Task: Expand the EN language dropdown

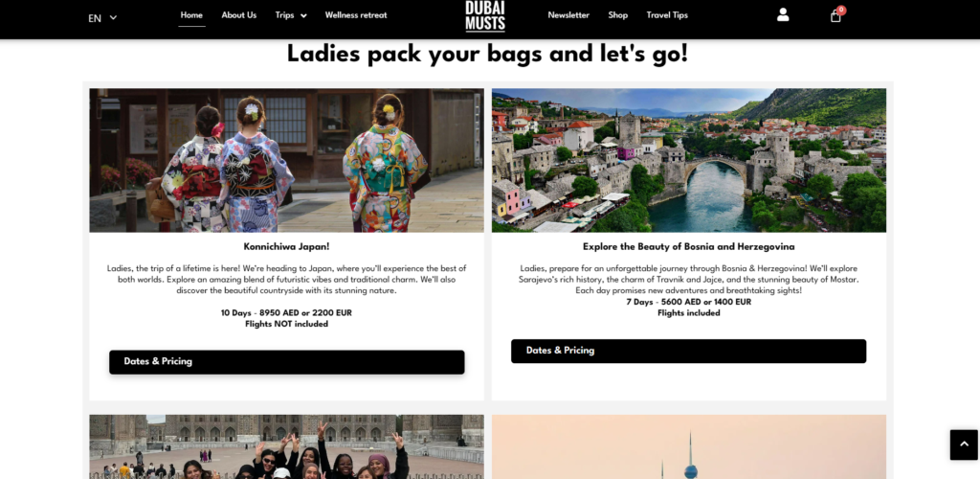Action: [x=102, y=18]
